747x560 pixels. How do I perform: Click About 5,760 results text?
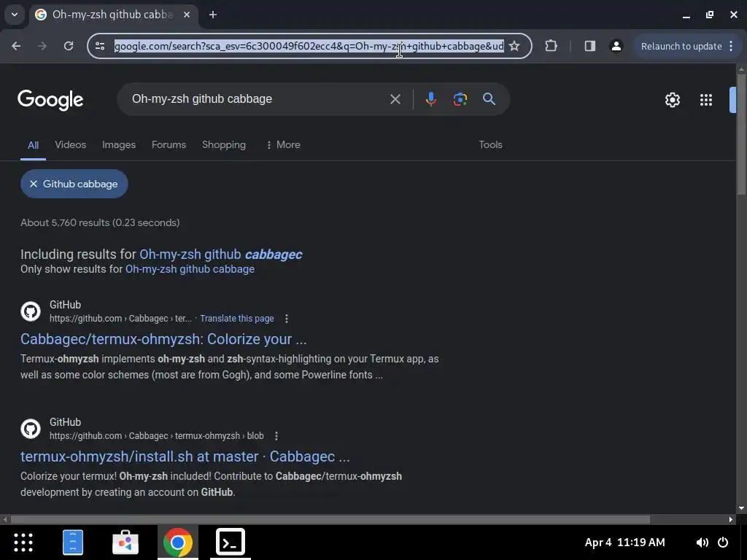tap(100, 223)
